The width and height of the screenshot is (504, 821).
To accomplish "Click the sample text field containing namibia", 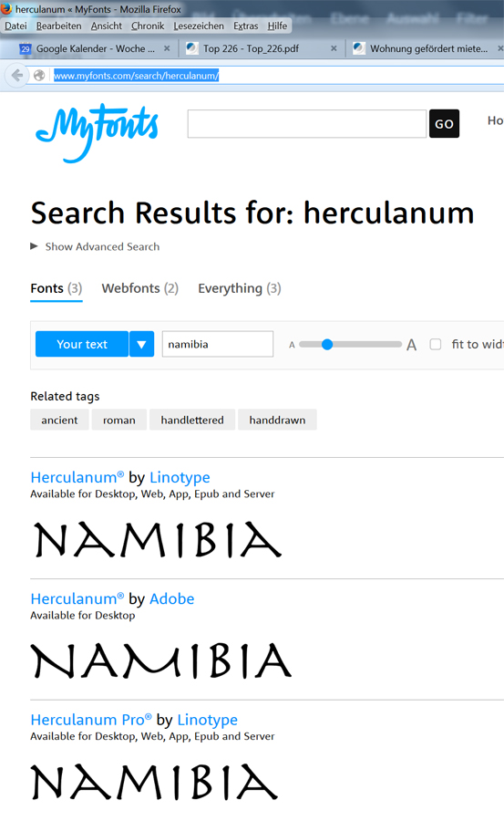I will click(218, 344).
